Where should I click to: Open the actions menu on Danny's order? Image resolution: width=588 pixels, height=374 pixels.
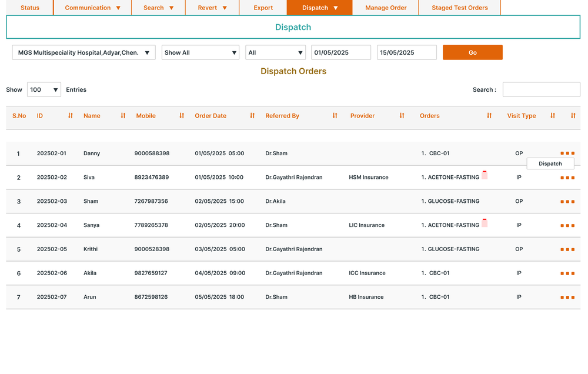tap(567, 153)
